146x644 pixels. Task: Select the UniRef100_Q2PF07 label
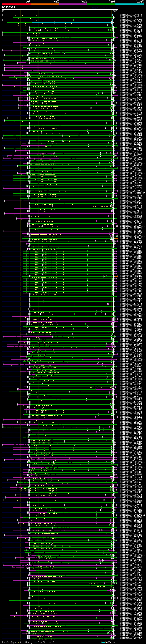131,42
